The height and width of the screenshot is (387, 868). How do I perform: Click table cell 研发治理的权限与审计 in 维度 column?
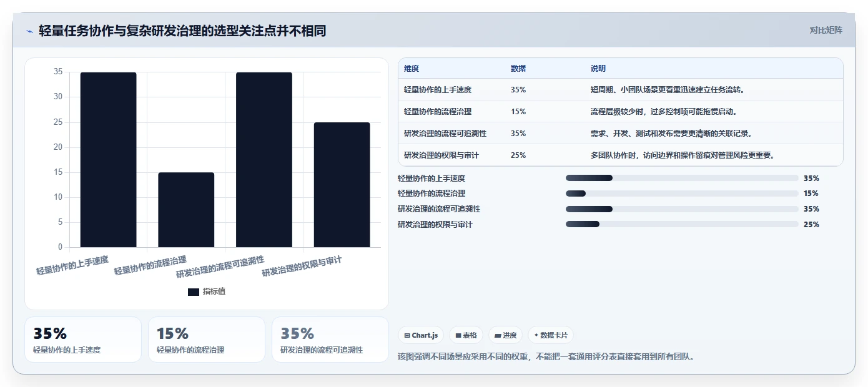[x=441, y=155]
